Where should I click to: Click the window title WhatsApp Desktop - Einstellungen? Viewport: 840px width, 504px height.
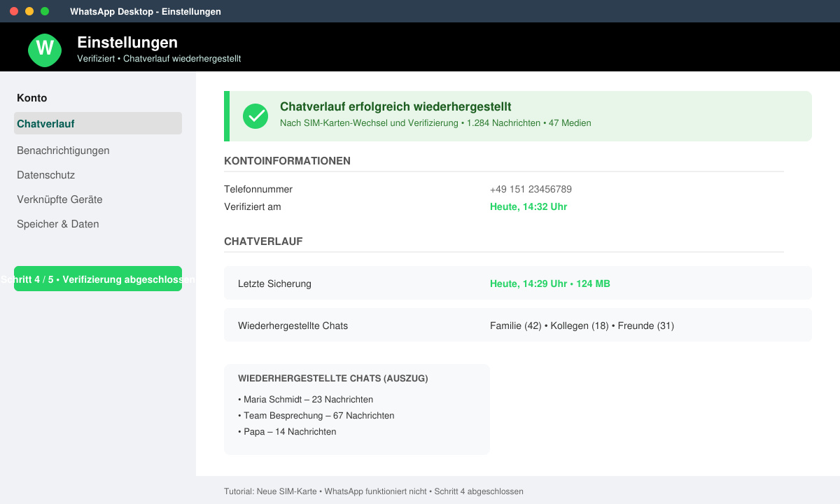pos(146,11)
